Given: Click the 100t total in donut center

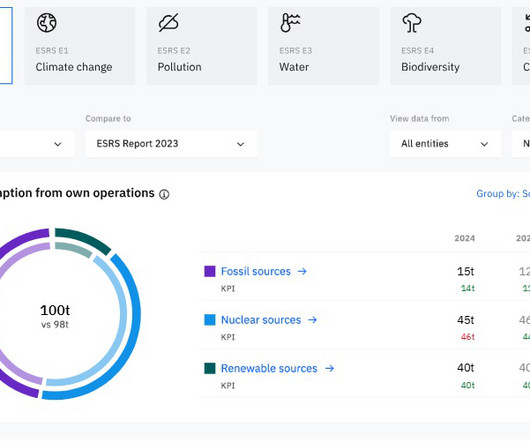Looking at the screenshot, I should click(55, 310).
